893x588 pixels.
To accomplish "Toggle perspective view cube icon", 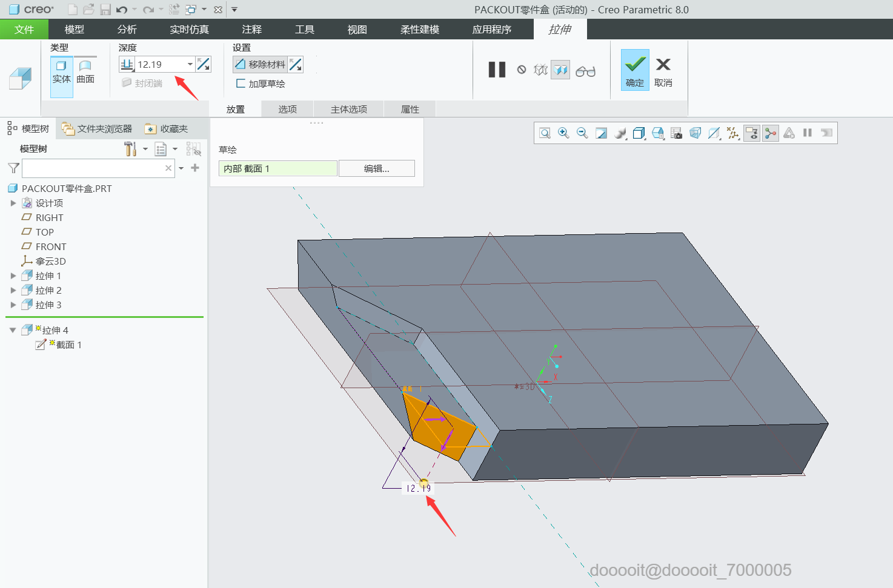I will click(x=695, y=133).
